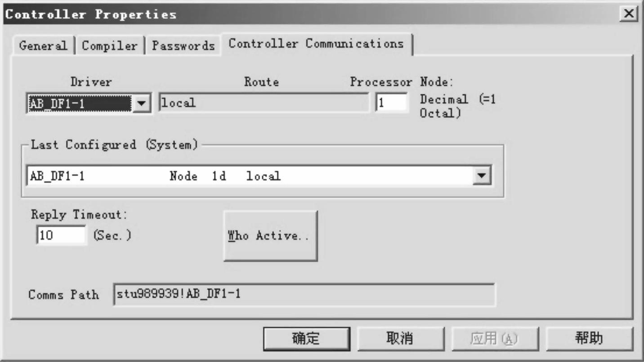644x362 pixels.
Task: Focus the Reply Timeout input field
Action: pos(61,235)
